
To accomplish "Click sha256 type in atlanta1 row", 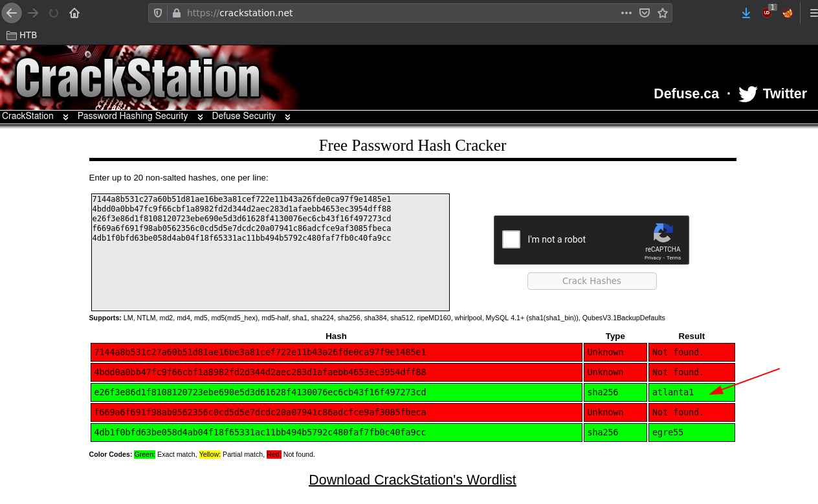I will tap(601, 393).
